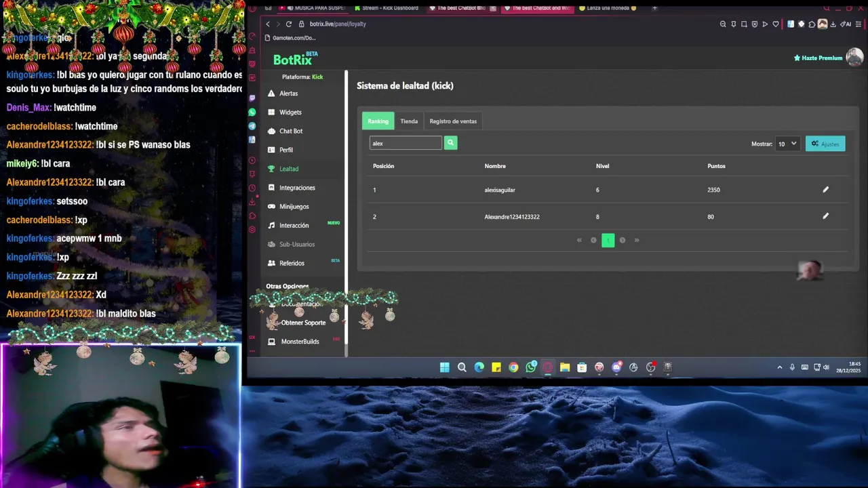Click the Lealtad sidebar item
Viewport: 868px width, 488px height.
pyautogui.click(x=283, y=169)
